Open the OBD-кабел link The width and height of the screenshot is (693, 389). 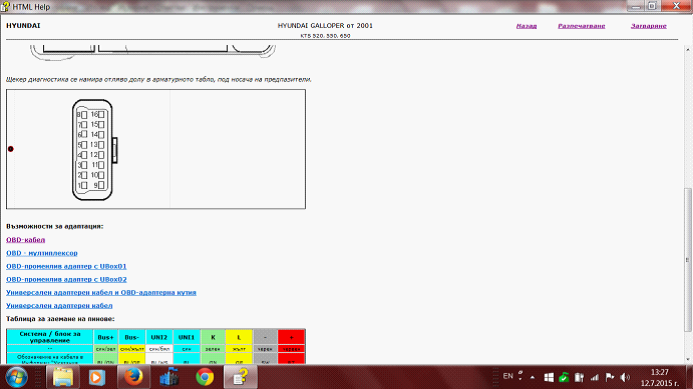click(x=26, y=240)
